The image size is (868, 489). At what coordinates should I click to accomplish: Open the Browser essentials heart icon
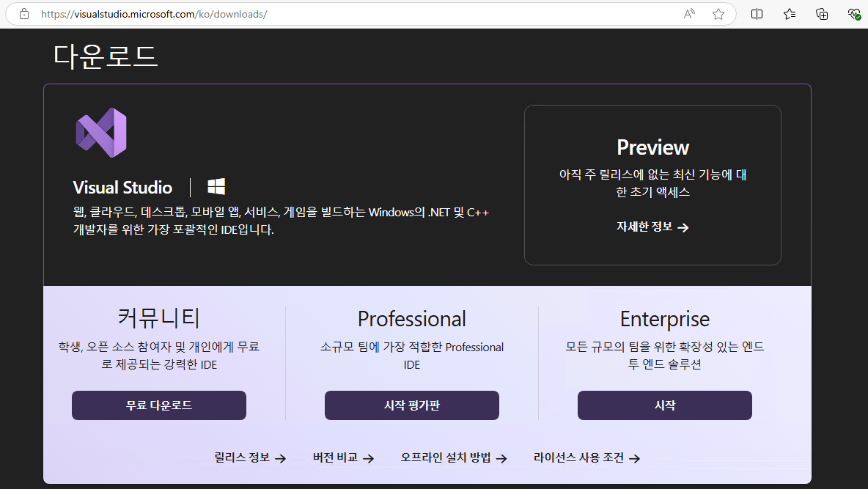click(x=853, y=13)
